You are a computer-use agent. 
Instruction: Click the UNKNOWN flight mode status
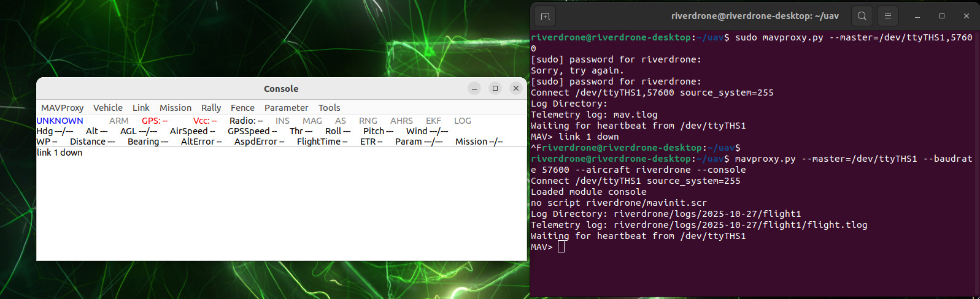coord(60,121)
